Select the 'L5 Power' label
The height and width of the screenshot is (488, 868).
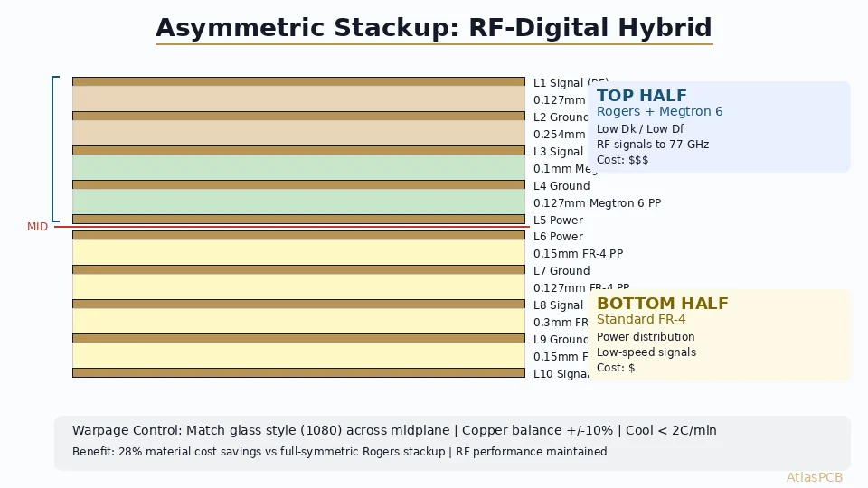coord(558,221)
